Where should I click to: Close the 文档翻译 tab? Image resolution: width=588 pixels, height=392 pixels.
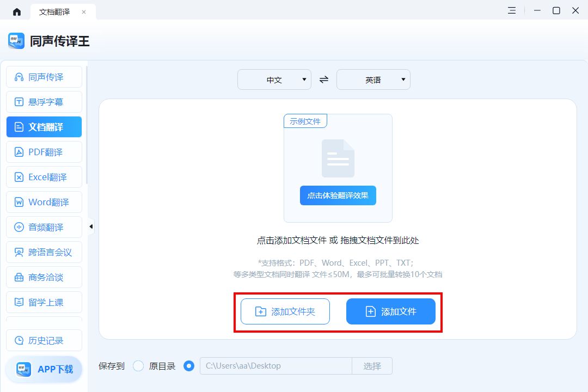[x=84, y=12]
